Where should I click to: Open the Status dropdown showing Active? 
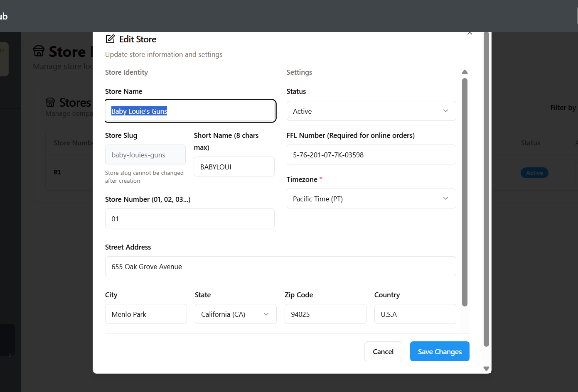pos(371,111)
